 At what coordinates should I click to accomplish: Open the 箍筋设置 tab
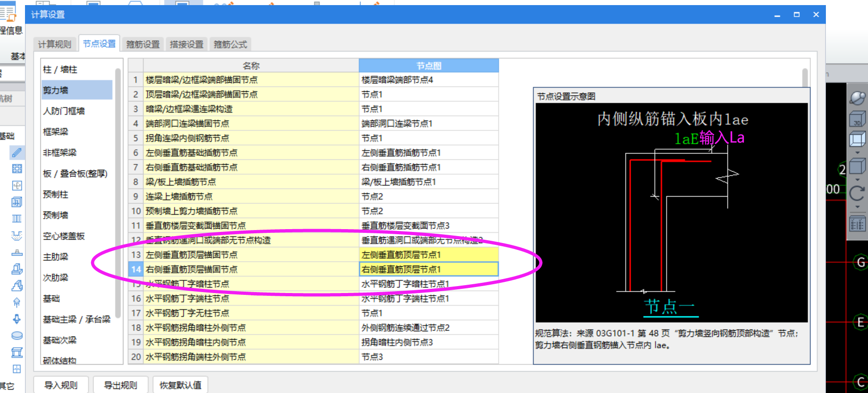point(143,44)
